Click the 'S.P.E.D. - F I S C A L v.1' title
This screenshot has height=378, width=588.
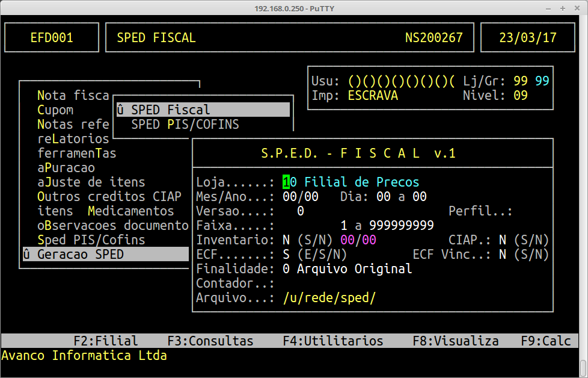click(358, 153)
